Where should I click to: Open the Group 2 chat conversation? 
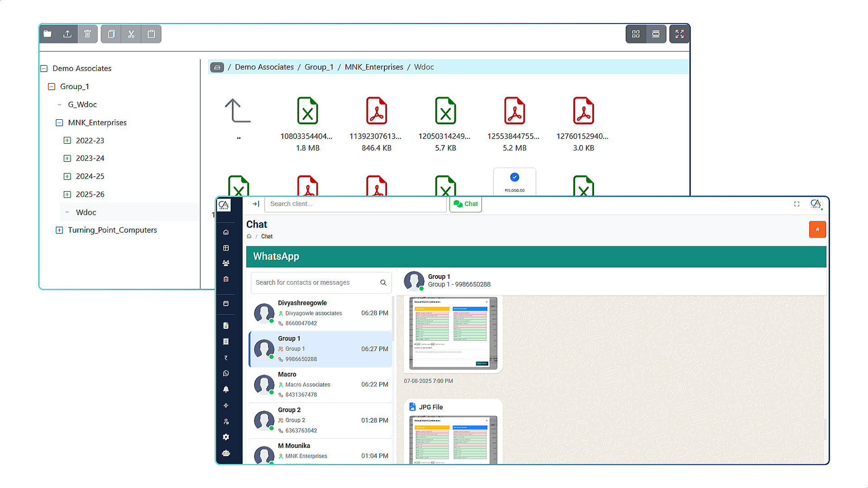pos(321,420)
